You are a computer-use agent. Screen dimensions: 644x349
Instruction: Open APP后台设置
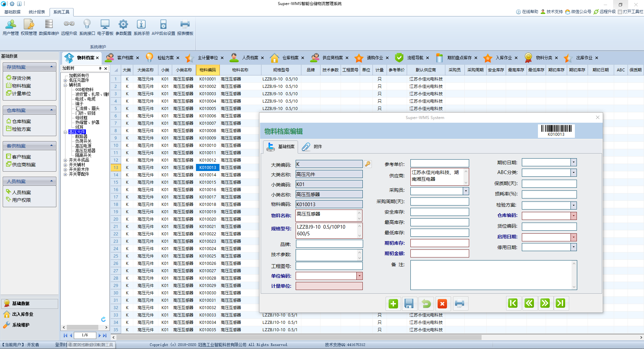[x=163, y=27]
